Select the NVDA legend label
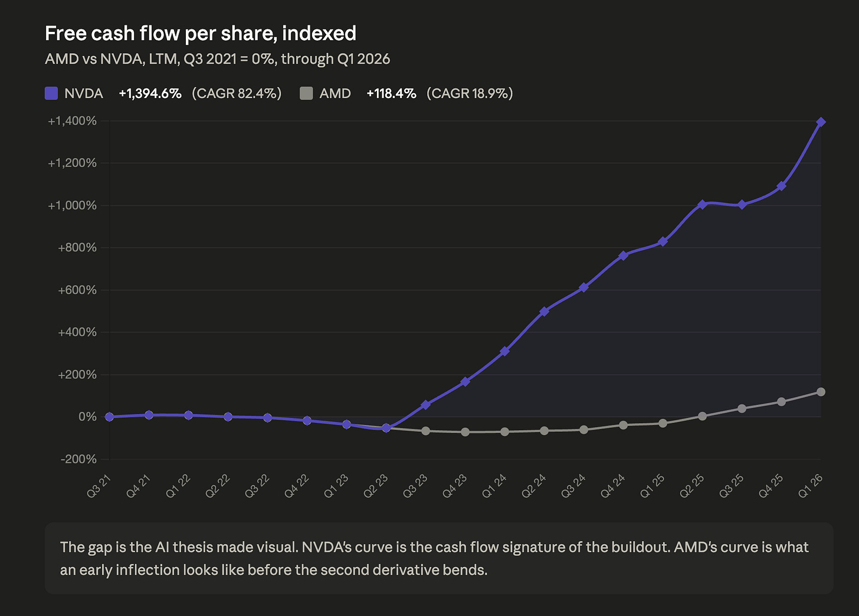 (84, 93)
